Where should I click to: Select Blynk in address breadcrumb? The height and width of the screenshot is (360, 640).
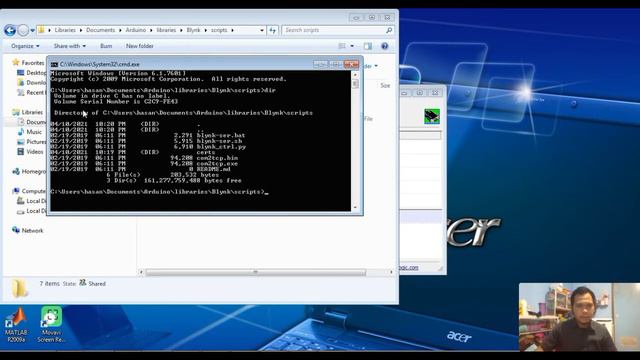193,30
